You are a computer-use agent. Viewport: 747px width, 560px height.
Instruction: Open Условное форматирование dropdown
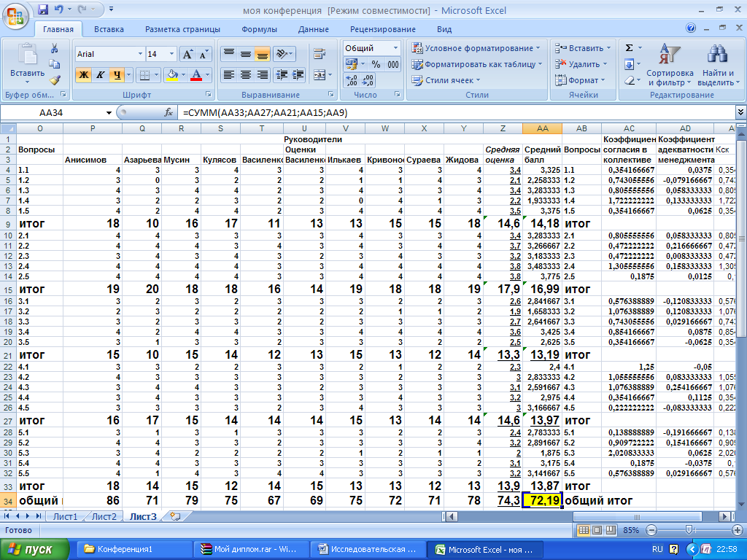477,48
